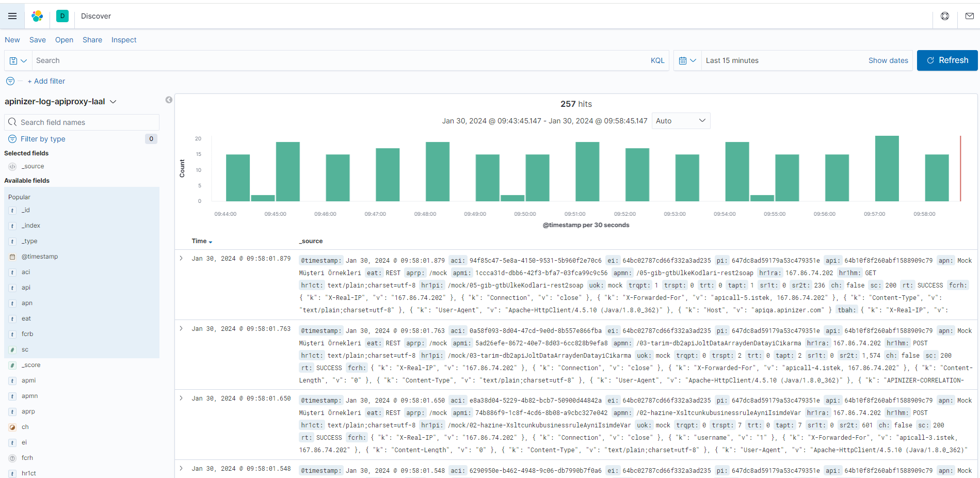Toggle Filter by type options
Screen dimensions: 980x478
click(43, 139)
